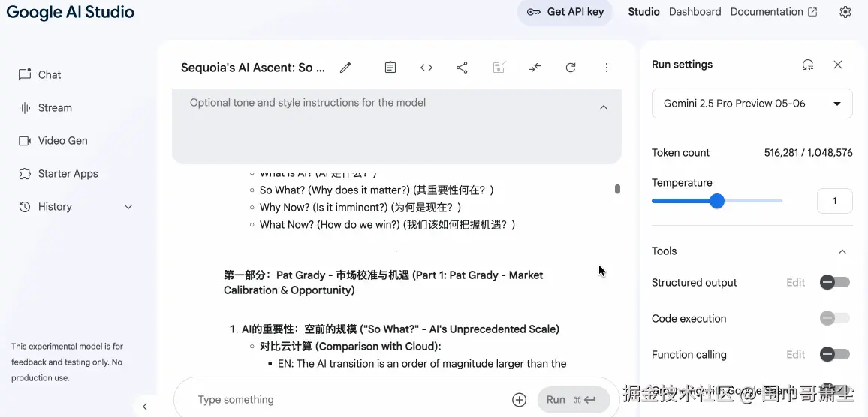Viewport: 868px width, 417px height.
Task: Click the line 'What Now? (How do we win?)'
Action: click(x=387, y=225)
